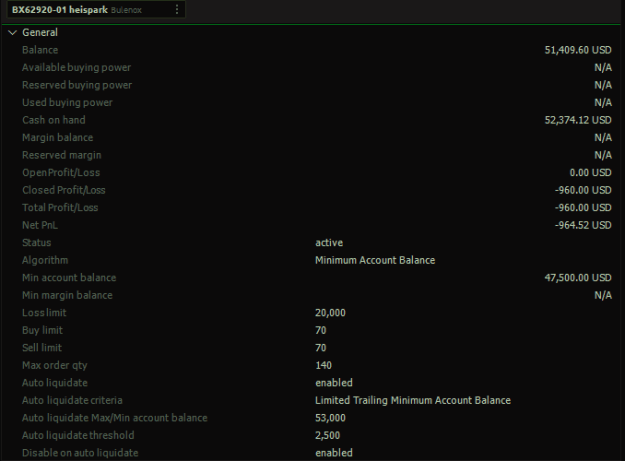Viewport: 625px width, 461px height.
Task: Click the Auto liquidate enabled value
Action: 334,383
